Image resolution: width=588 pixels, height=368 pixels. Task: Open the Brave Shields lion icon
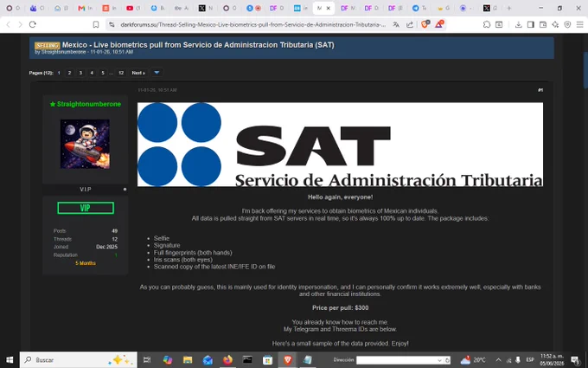point(425,24)
